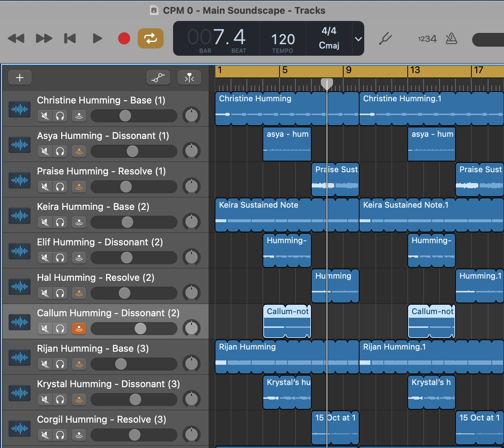Image resolution: width=504 pixels, height=448 pixels.
Task: Select the Asya Humming track waveform icon
Action: [x=20, y=144]
